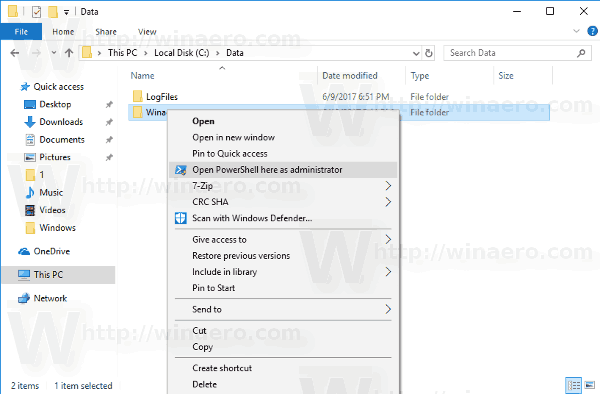Image resolution: width=600 pixels, height=394 pixels.
Task: Expand the Give access to submenu
Action: 283,239
